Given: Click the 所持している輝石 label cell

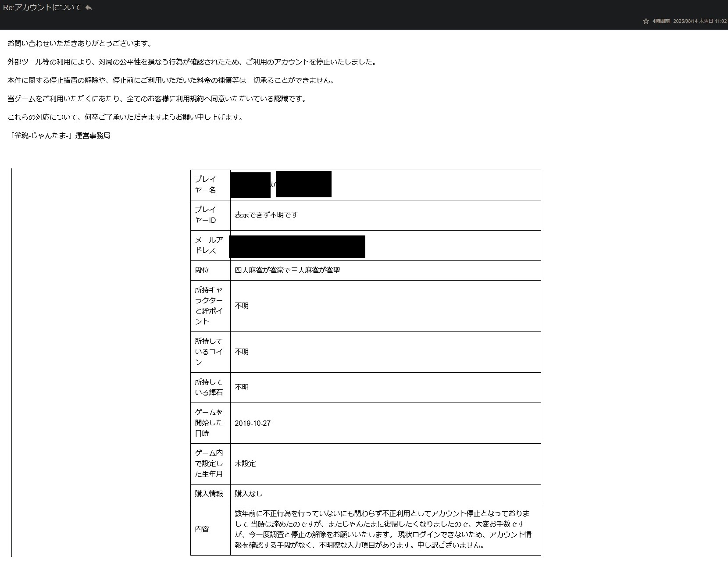Looking at the screenshot, I should pos(210,387).
